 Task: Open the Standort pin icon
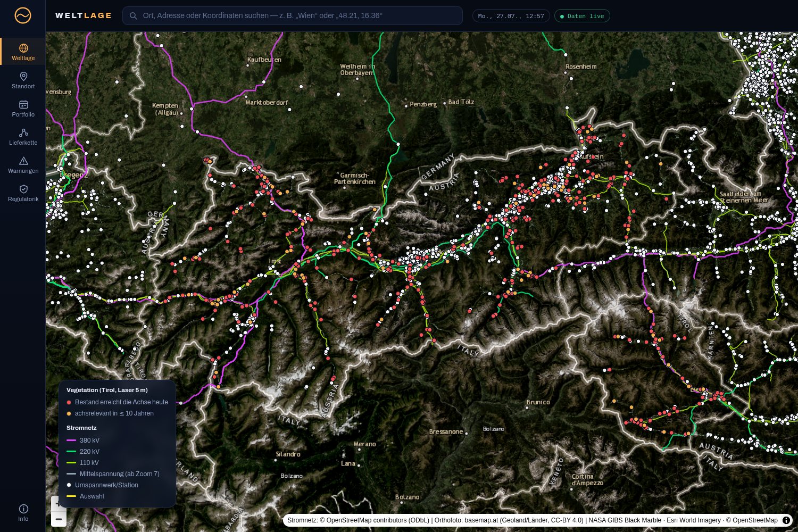point(23,77)
